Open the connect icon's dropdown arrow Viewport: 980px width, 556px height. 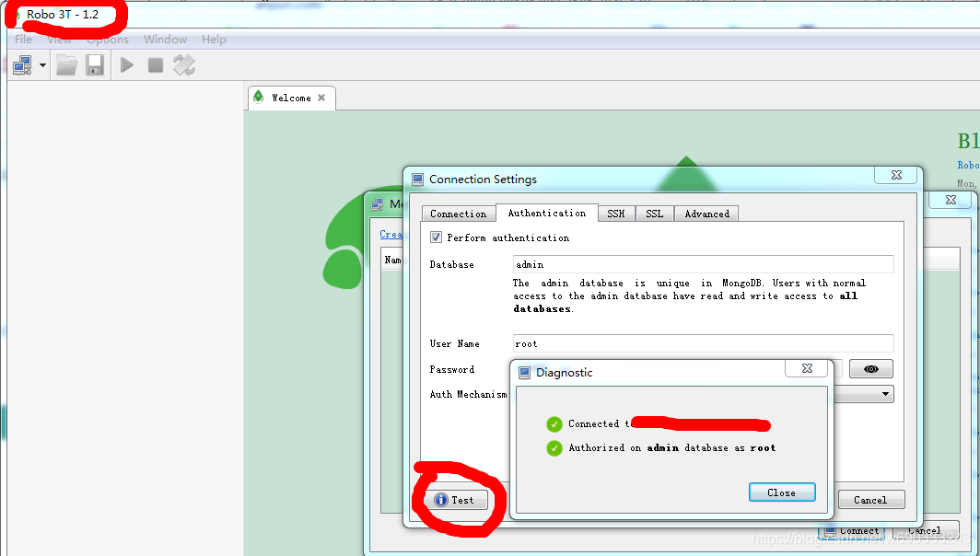[x=42, y=65]
